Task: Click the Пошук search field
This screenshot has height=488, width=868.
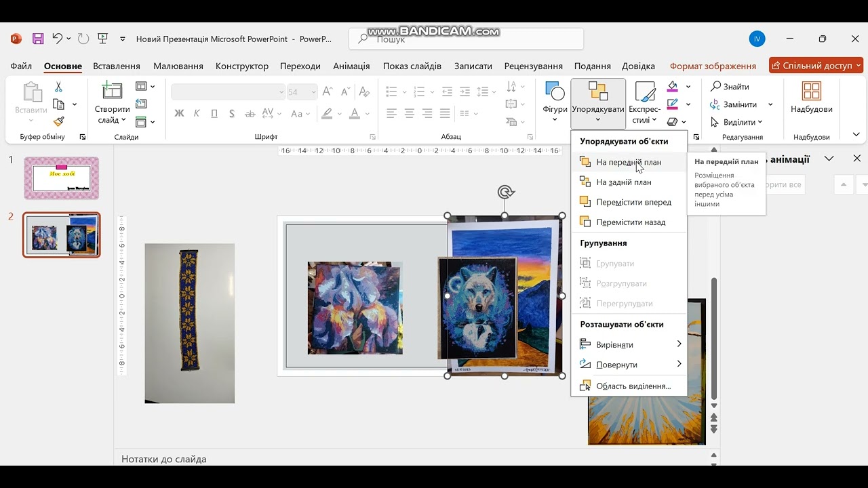Action: [466, 39]
